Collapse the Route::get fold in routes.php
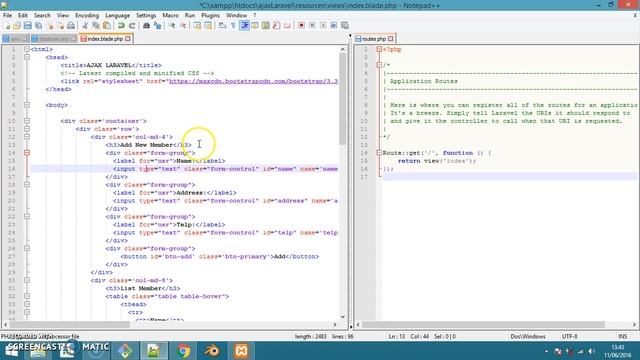 (x=379, y=153)
